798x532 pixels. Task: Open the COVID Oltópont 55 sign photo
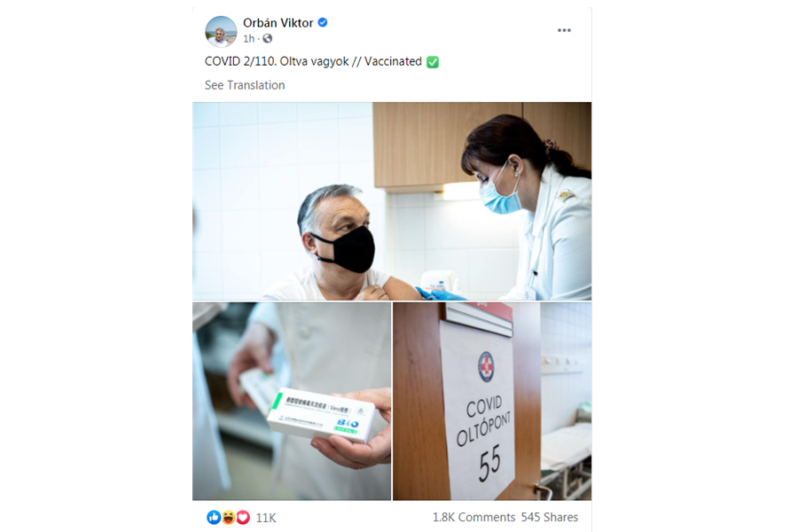[492, 401]
